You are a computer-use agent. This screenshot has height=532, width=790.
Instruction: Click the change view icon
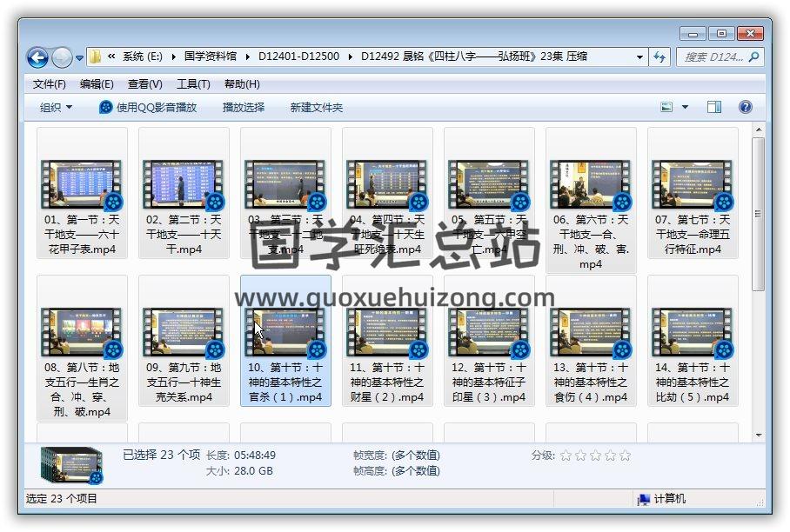[666, 107]
